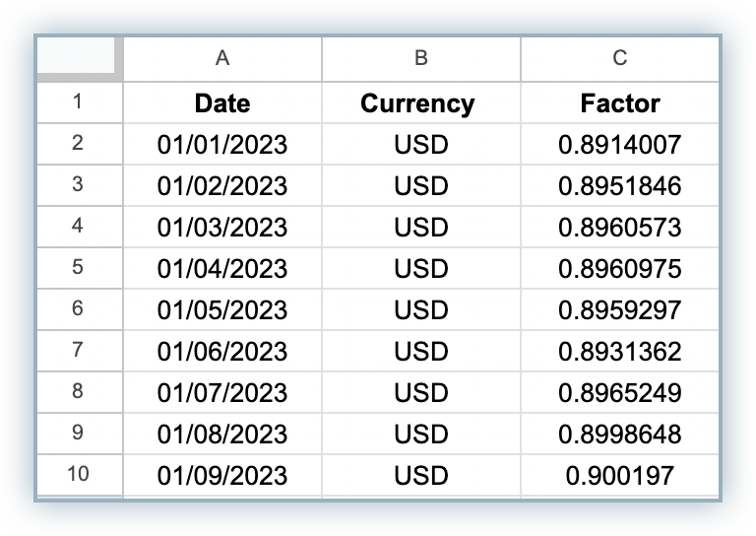Select cell with value 0.8965249
756x536 pixels.
coord(620,392)
